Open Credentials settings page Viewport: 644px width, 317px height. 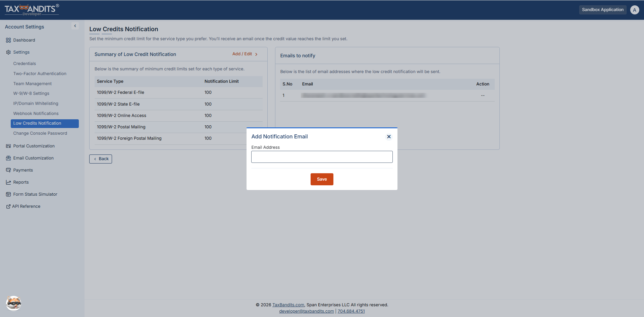(24, 64)
